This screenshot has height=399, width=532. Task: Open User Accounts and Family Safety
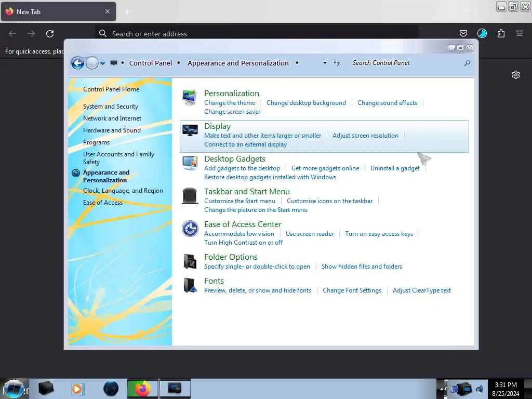point(119,158)
